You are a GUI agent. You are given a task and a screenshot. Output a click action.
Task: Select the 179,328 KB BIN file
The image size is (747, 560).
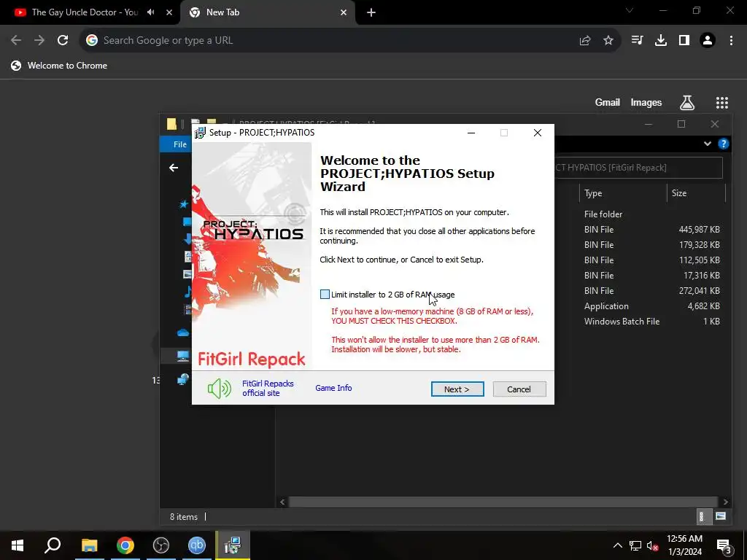click(651, 245)
